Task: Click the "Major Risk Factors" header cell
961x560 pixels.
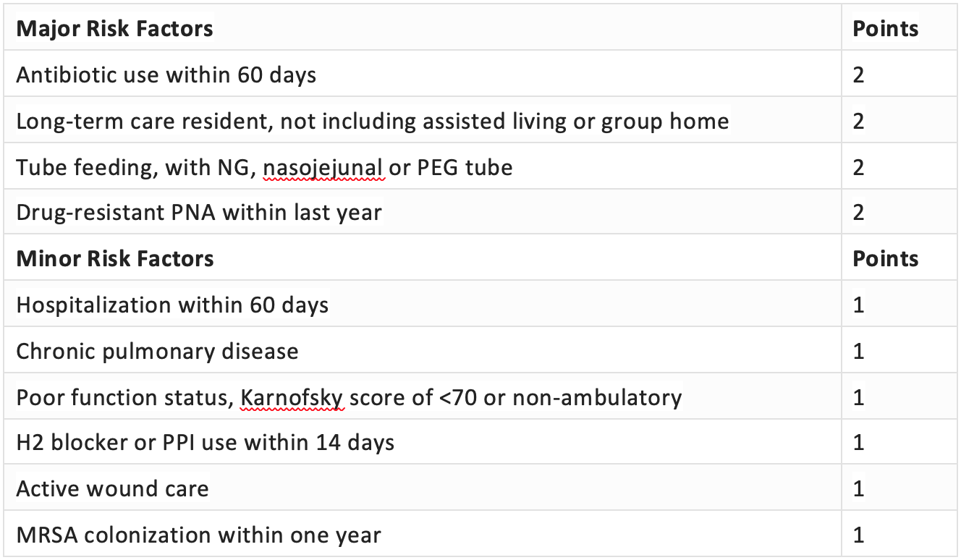Action: pyautogui.click(x=114, y=29)
